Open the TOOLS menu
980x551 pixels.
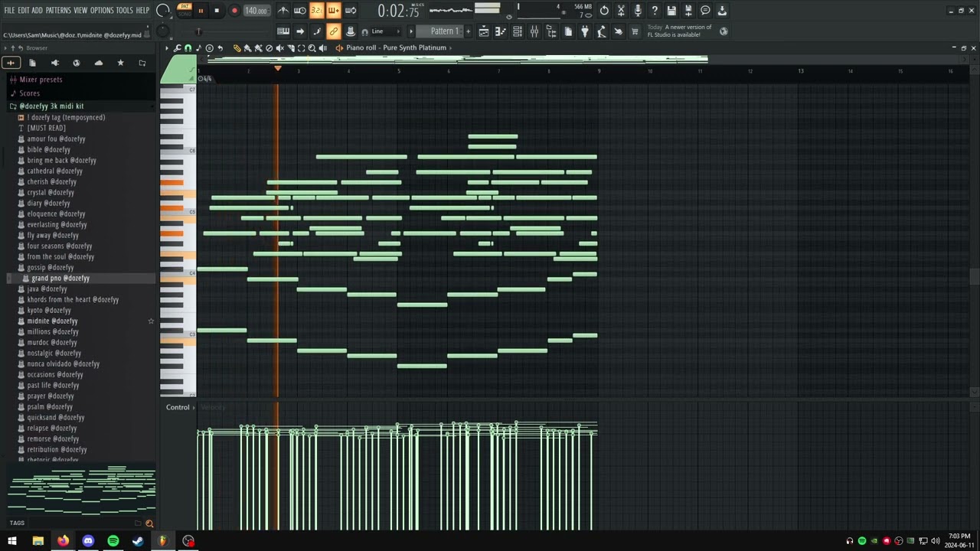124,10
